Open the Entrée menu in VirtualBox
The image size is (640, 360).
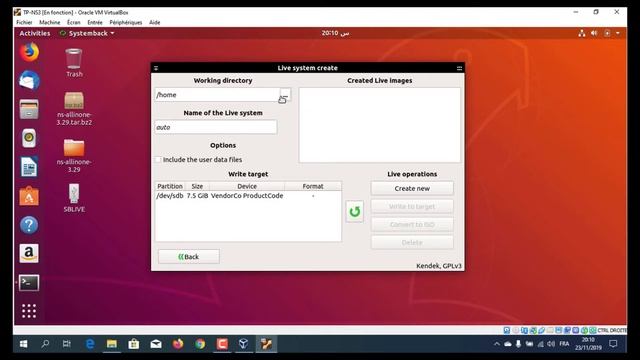[95, 22]
